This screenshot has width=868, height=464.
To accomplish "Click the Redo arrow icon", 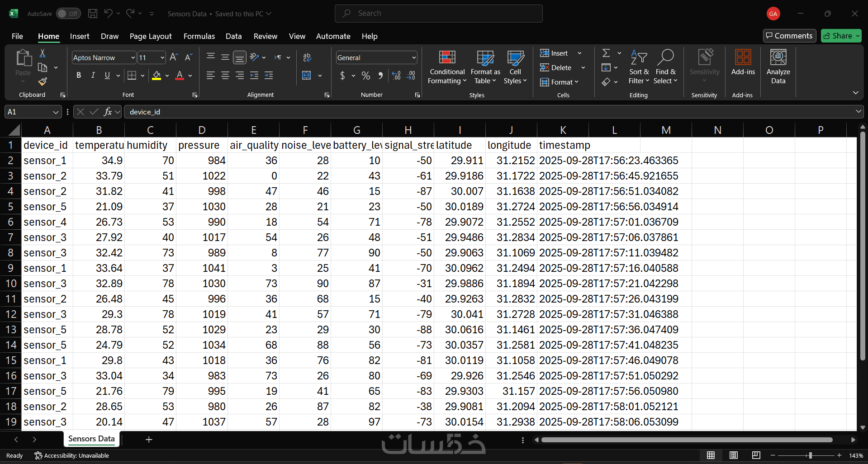I will (130, 14).
